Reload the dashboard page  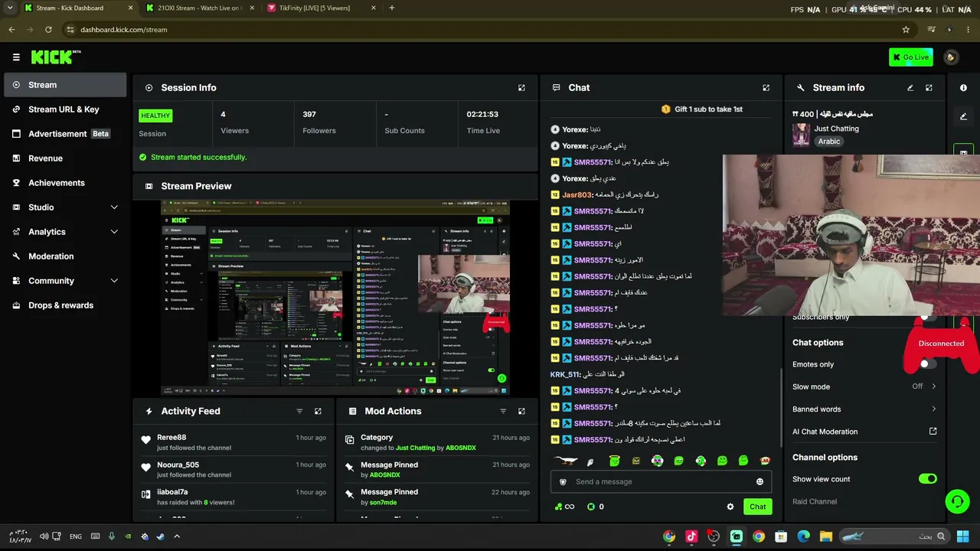pos(48,30)
